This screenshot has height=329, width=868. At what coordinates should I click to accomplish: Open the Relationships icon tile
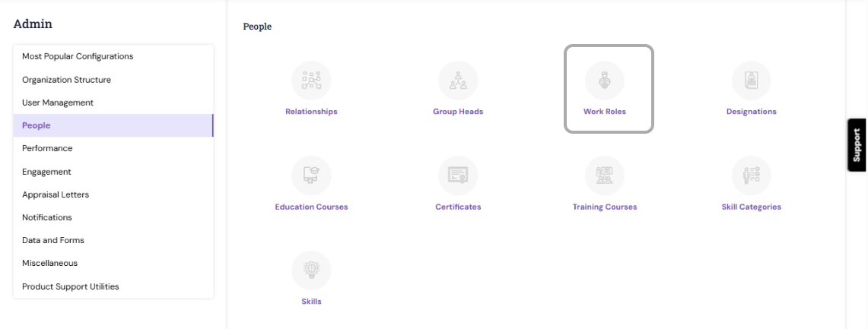coord(311,81)
